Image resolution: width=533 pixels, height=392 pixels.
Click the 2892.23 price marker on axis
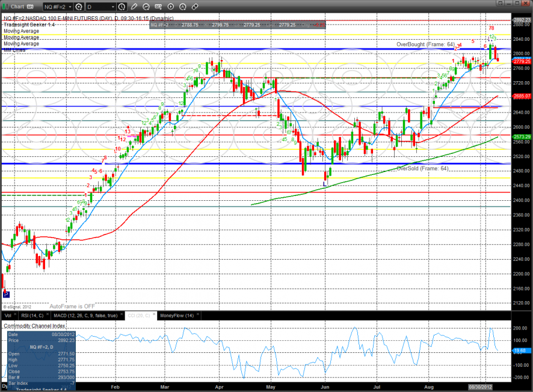coord(521,20)
